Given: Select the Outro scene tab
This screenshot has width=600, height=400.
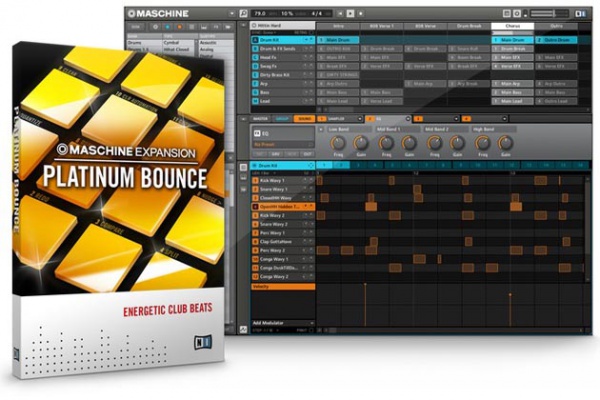Looking at the screenshot, I should click(556, 26).
